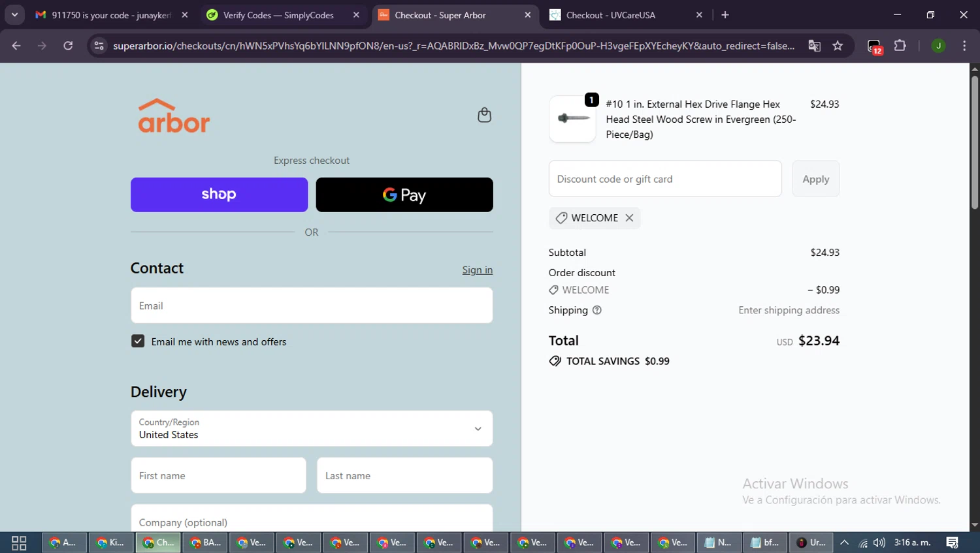Click the Arbor store logo
The image size is (980, 553).
174,116
